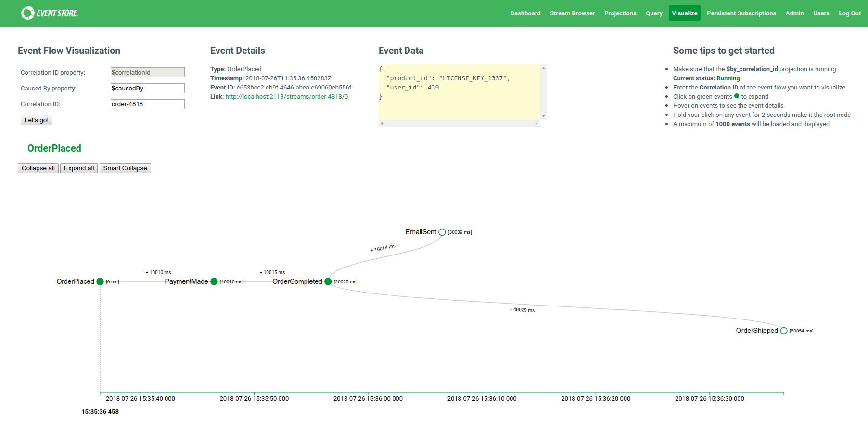Click Expand all button
This screenshot has height=421, width=868.
tap(79, 168)
